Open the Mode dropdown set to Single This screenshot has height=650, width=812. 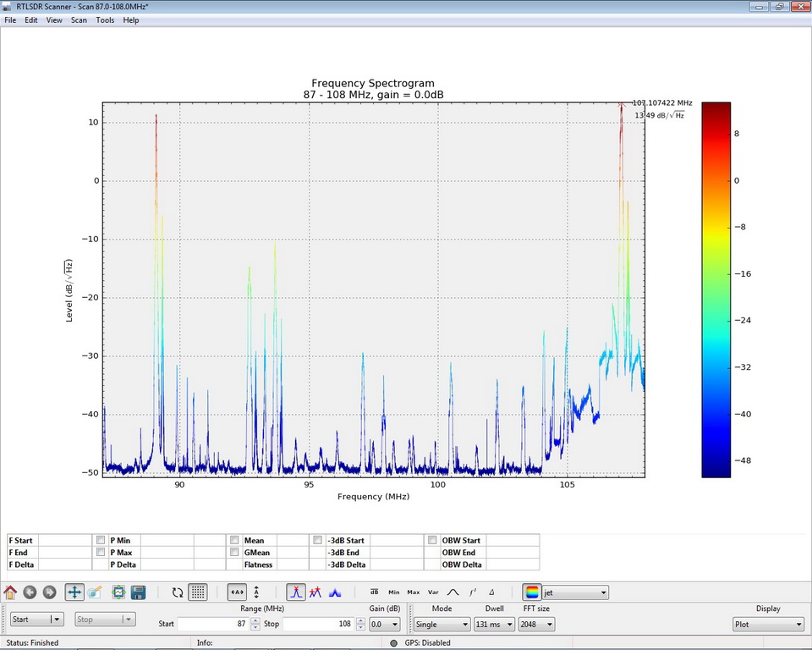coord(441,624)
